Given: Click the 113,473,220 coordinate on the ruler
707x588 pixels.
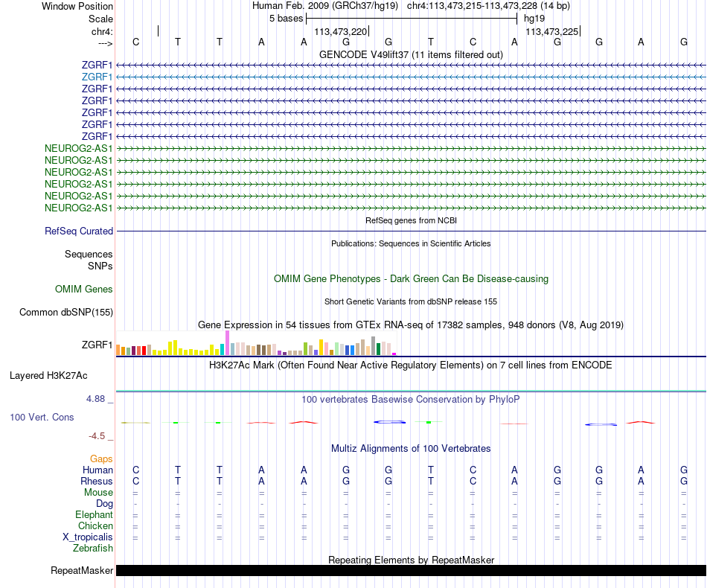Looking at the screenshot, I should click(x=340, y=31).
